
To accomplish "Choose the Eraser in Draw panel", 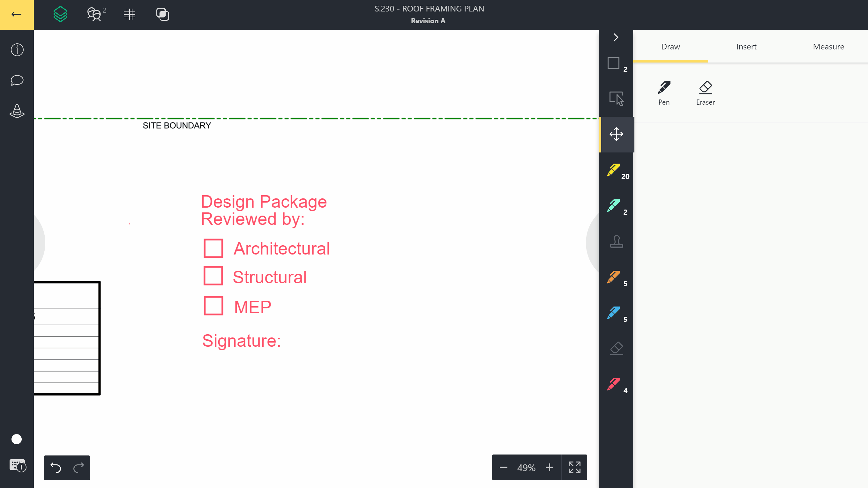I will pos(705,92).
